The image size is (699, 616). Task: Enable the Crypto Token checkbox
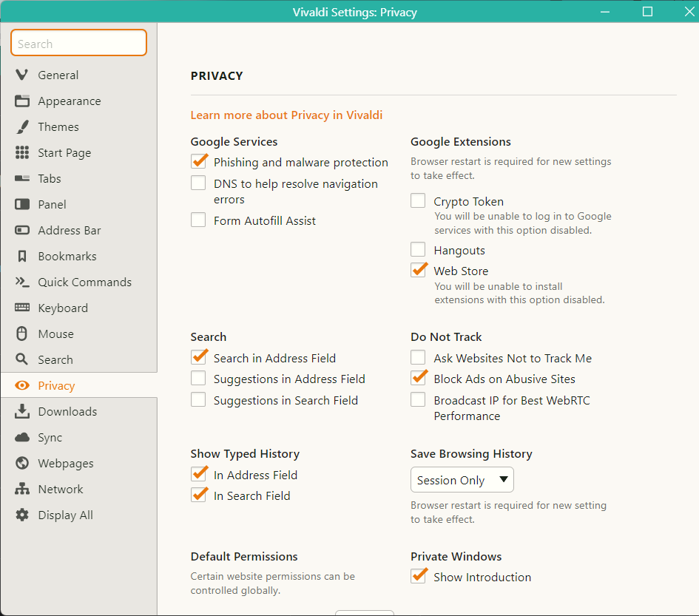pos(419,201)
